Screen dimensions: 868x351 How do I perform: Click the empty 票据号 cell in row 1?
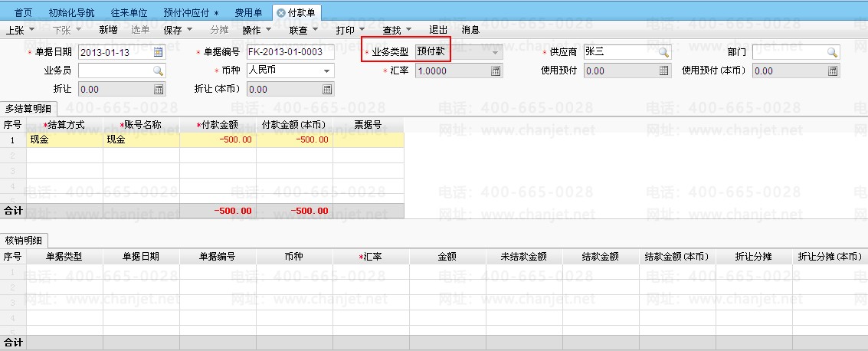click(368, 140)
